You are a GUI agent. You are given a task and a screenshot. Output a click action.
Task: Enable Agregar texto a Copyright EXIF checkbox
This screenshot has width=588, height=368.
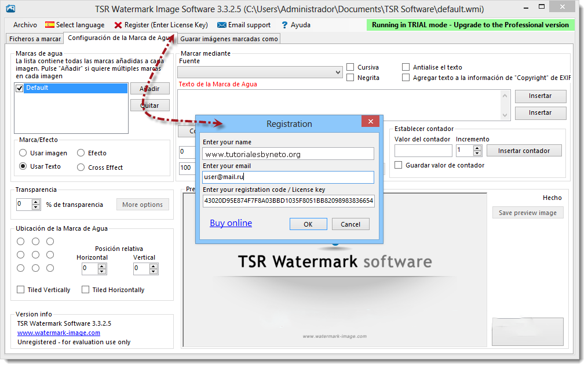[406, 78]
